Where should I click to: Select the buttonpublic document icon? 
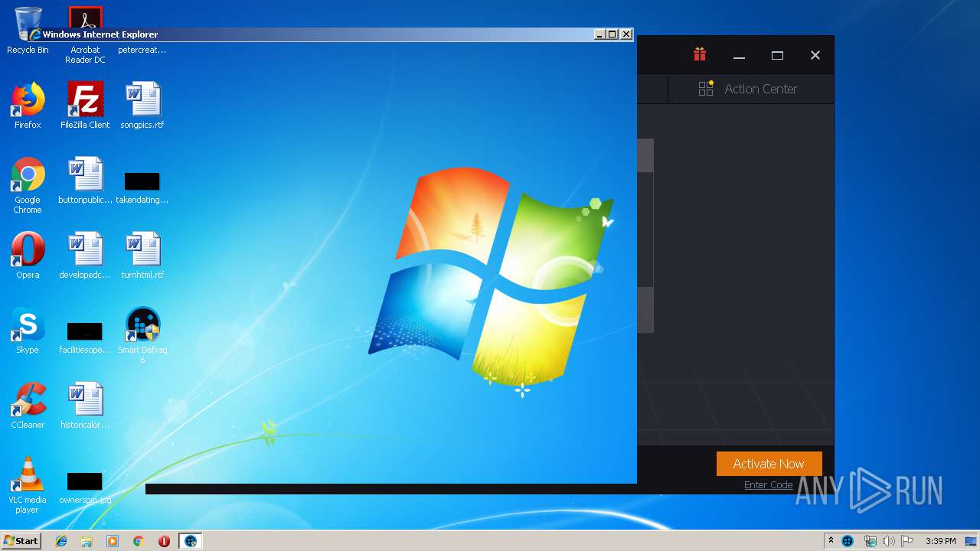tap(85, 181)
